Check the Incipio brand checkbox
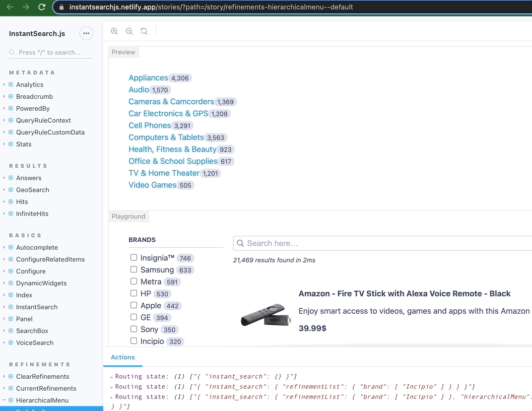This screenshot has height=411, width=532. coord(133,341)
